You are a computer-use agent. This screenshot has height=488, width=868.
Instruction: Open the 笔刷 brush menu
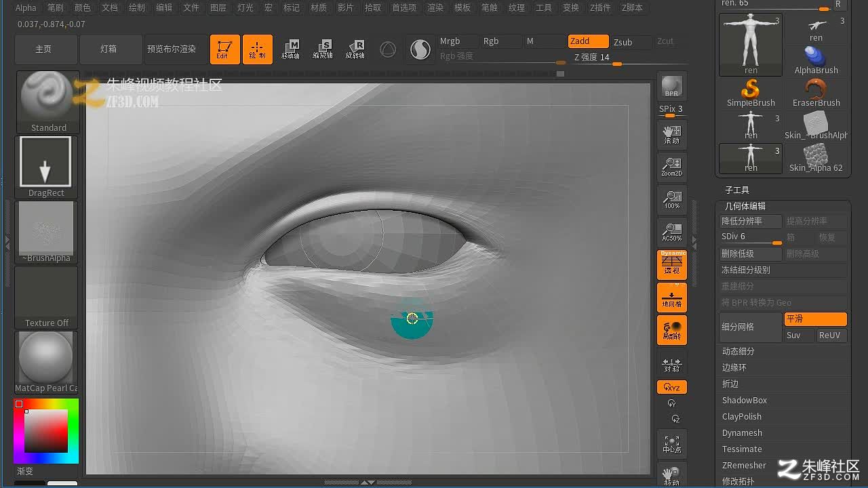(56, 7)
